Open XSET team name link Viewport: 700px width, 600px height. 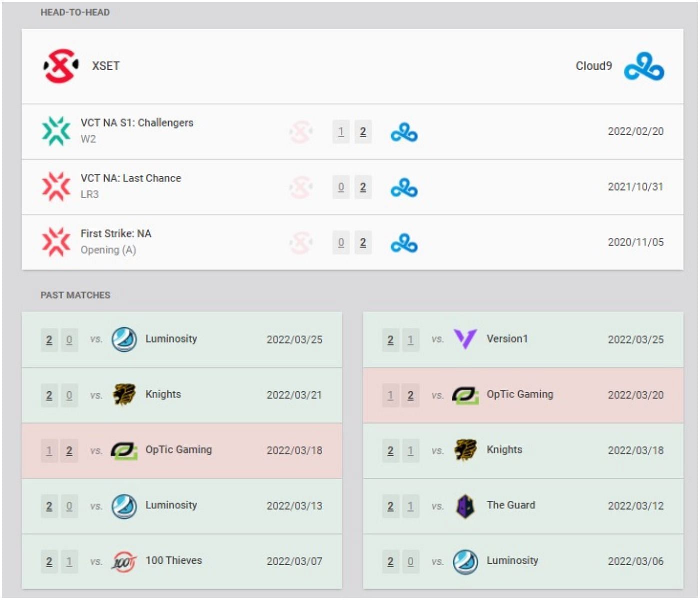106,66
